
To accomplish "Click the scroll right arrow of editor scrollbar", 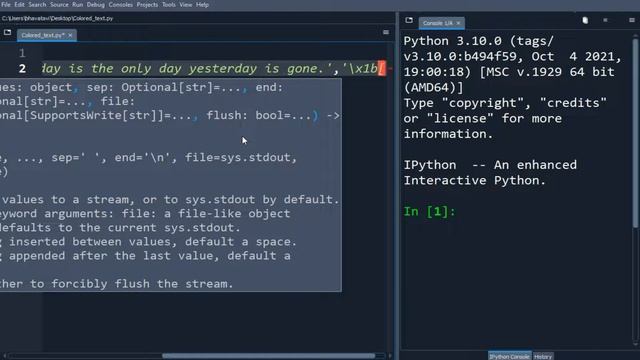I will click(390, 356).
